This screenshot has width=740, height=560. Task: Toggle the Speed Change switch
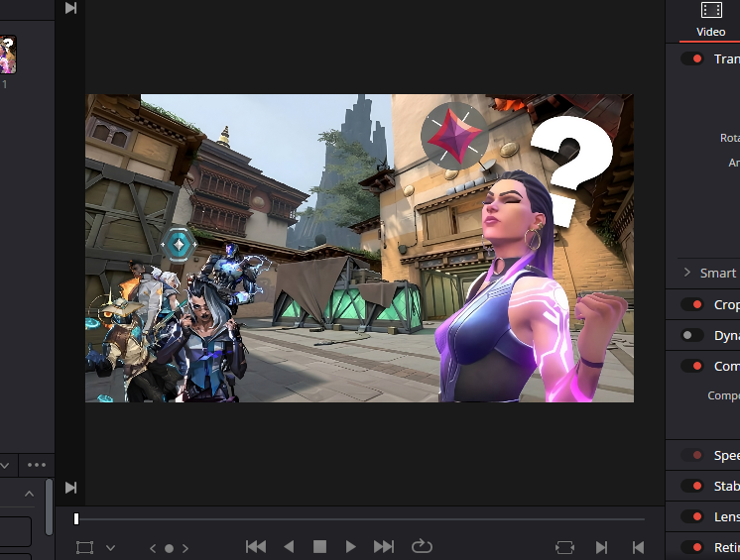click(692, 455)
